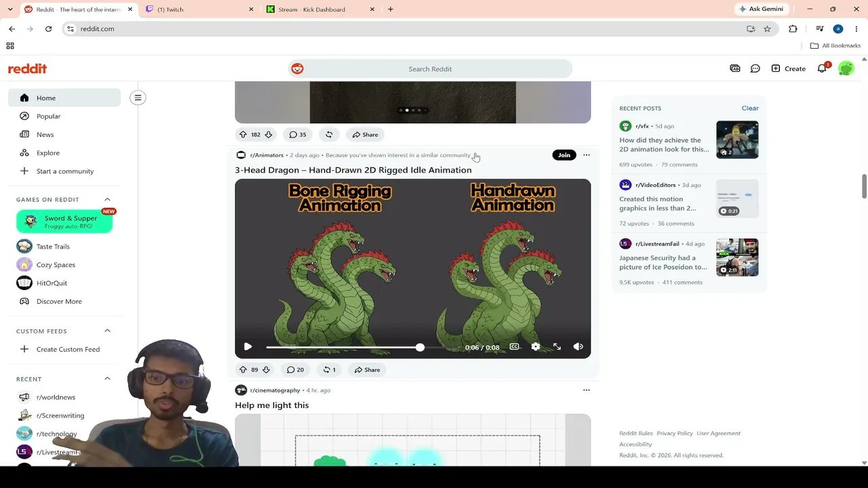Go back in the browser
Screen dimensions: 868x488
pos(12,28)
